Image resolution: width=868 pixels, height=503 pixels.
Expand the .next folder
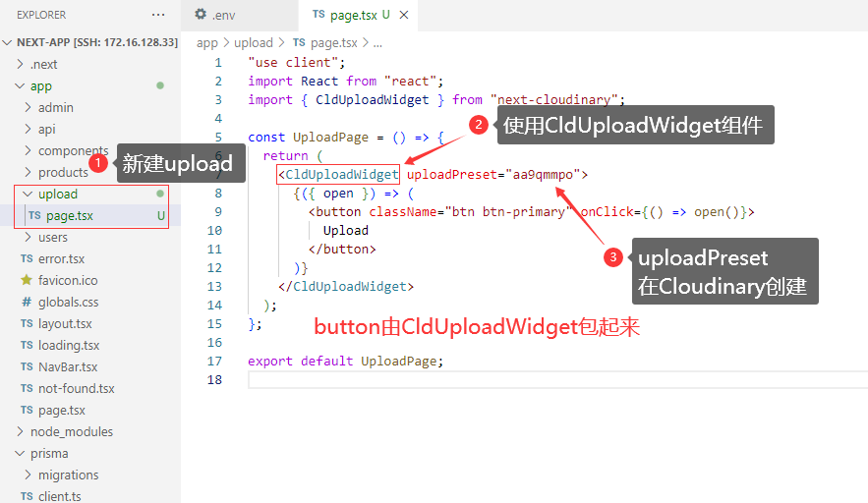click(20, 64)
